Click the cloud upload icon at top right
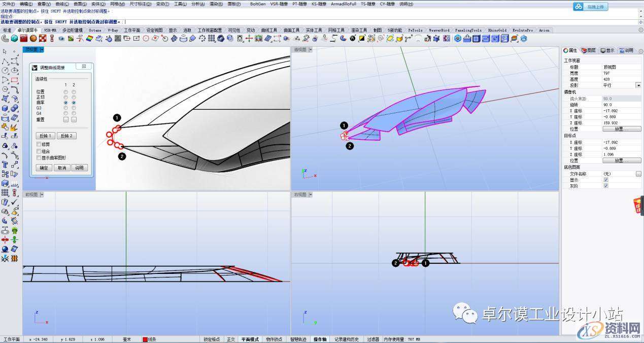This screenshot has height=343, width=644. [578, 7]
